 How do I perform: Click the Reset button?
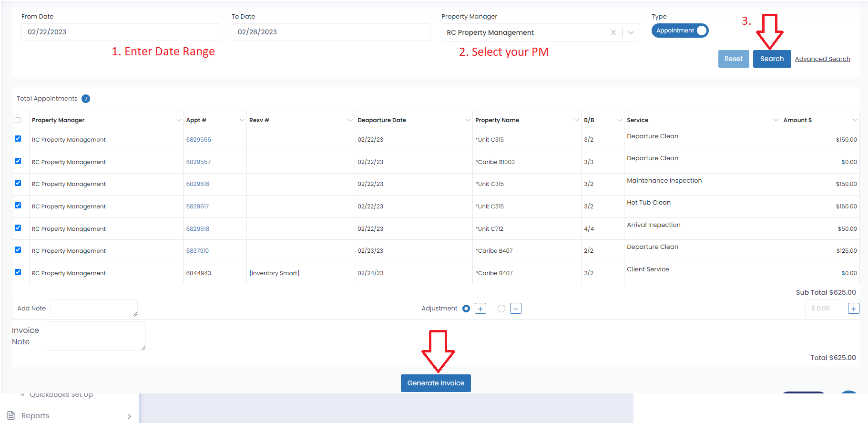coord(734,59)
